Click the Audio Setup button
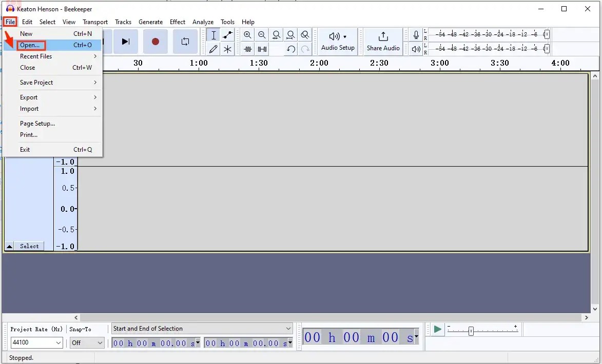 point(338,42)
